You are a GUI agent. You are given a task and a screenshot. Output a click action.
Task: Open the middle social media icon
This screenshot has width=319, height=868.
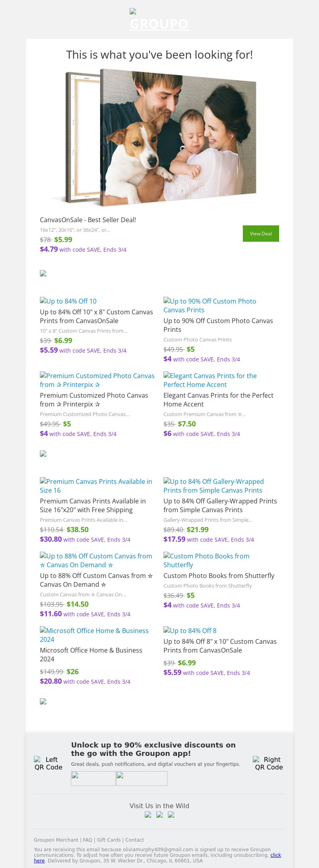[x=159, y=815]
